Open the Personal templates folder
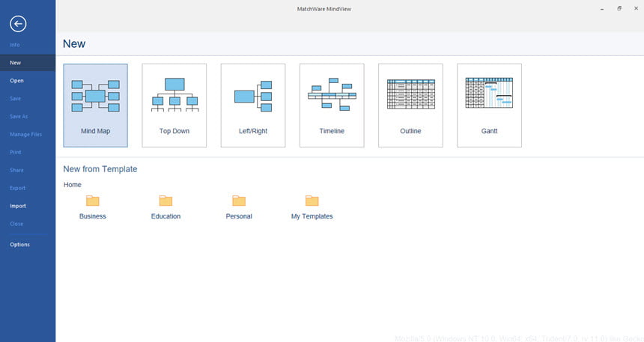Image resolution: width=644 pixels, height=342 pixels. [239, 207]
